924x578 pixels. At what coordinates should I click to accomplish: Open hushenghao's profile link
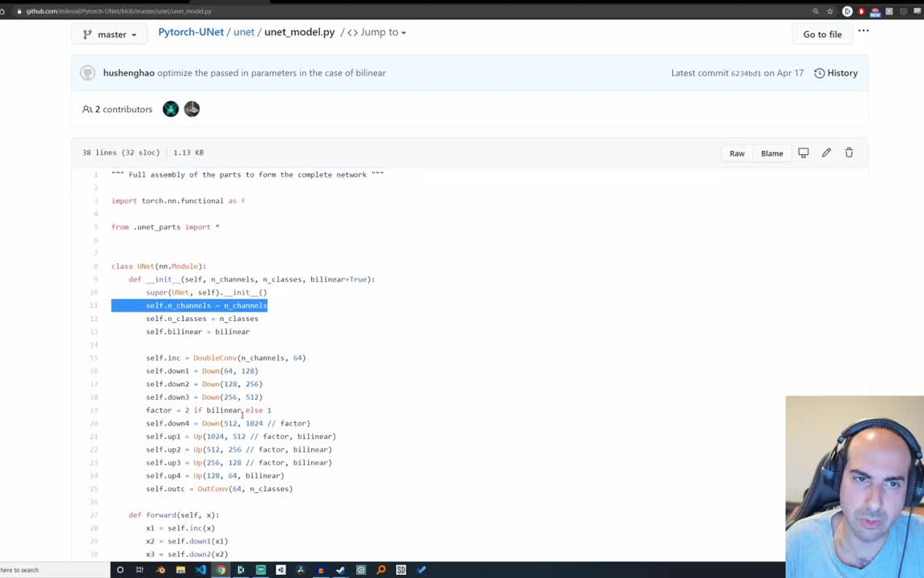click(128, 73)
